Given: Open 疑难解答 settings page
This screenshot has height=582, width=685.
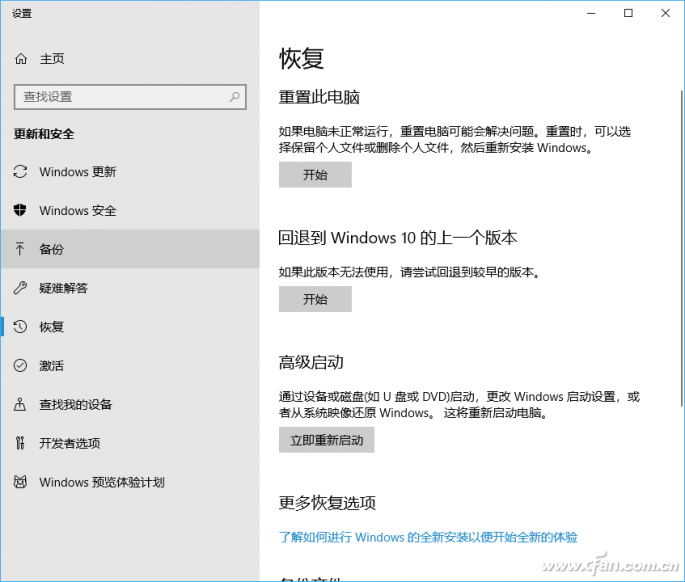Looking at the screenshot, I should [x=130, y=288].
